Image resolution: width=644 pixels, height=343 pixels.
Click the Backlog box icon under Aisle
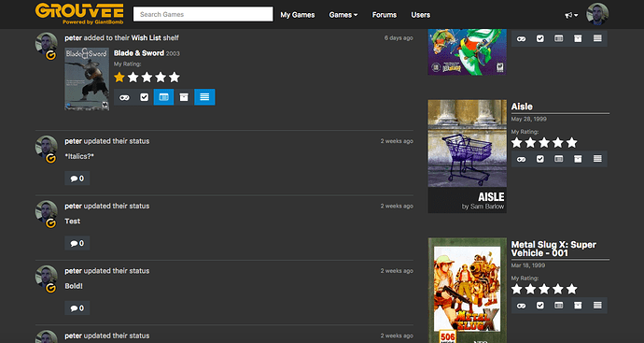pyautogui.click(x=578, y=159)
